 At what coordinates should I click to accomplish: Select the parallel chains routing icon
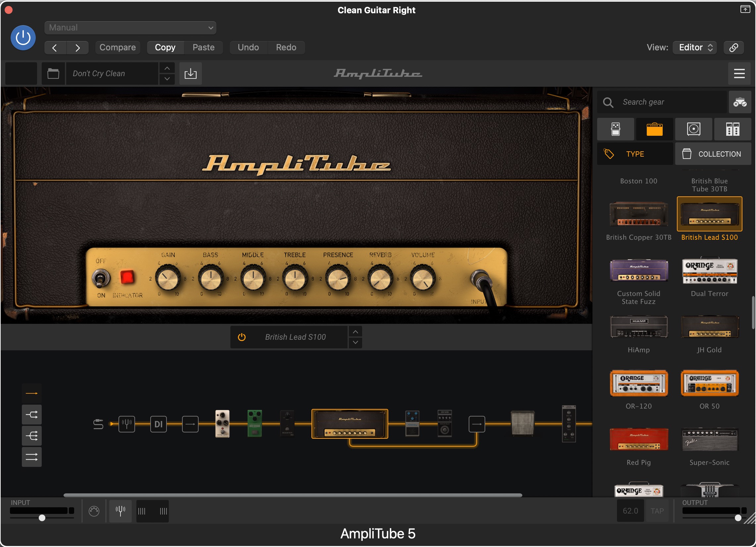point(32,457)
